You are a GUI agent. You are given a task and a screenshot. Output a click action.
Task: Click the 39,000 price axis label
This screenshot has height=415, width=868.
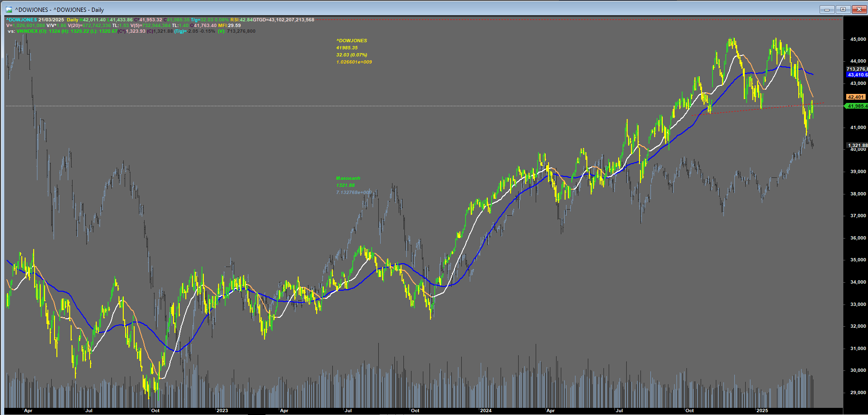coord(858,172)
